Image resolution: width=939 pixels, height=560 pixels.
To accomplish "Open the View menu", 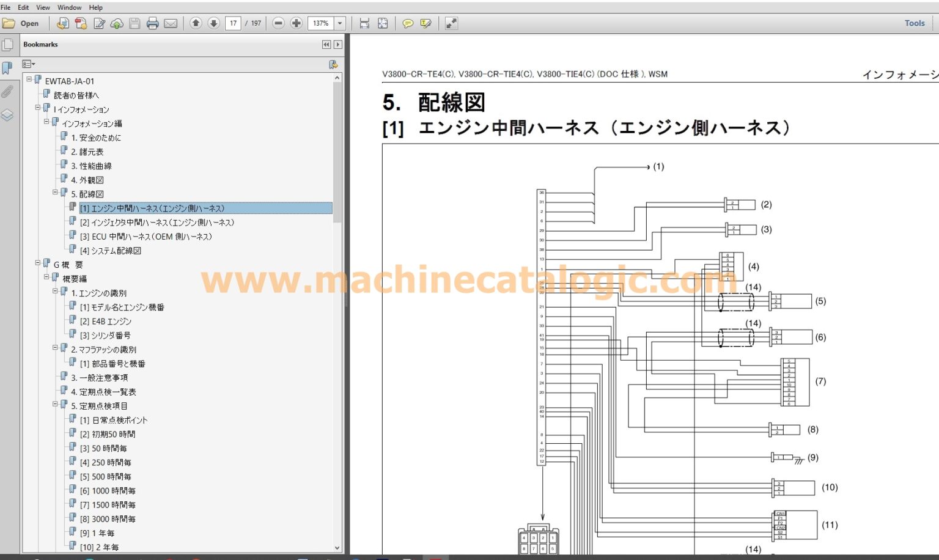I will [43, 7].
